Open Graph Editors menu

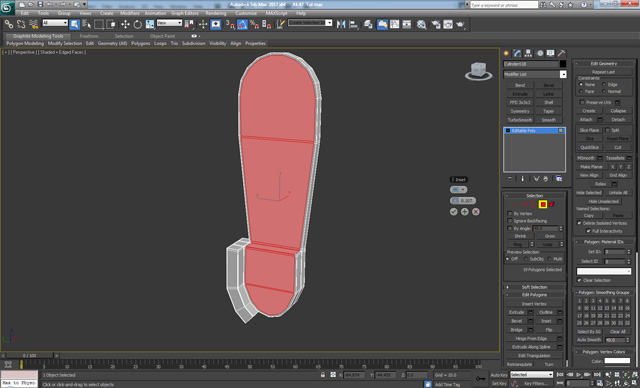(x=184, y=13)
